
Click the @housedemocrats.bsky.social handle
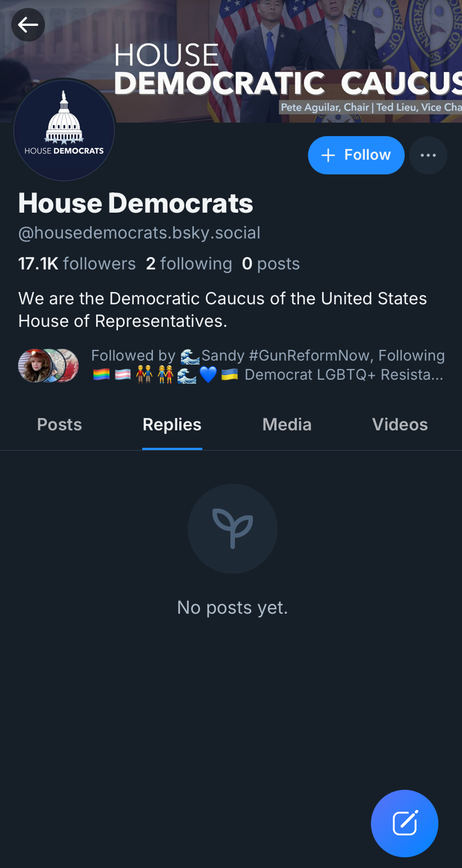pos(139,233)
